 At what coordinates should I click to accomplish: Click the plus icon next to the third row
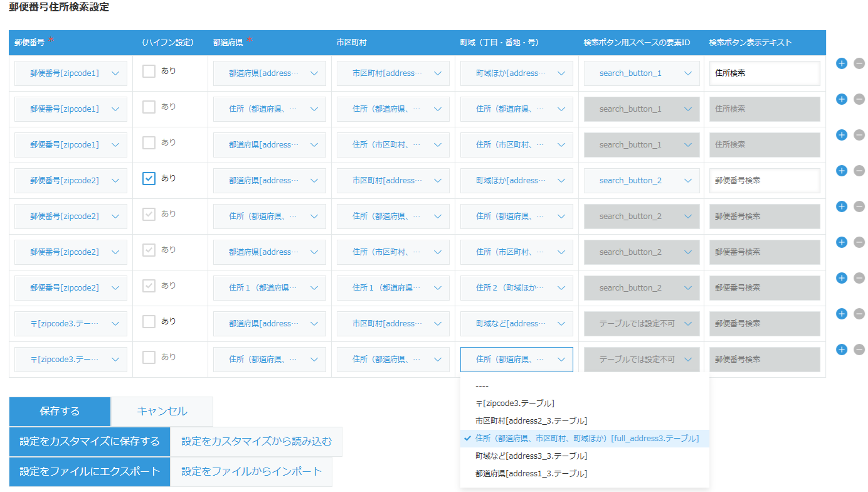(841, 134)
